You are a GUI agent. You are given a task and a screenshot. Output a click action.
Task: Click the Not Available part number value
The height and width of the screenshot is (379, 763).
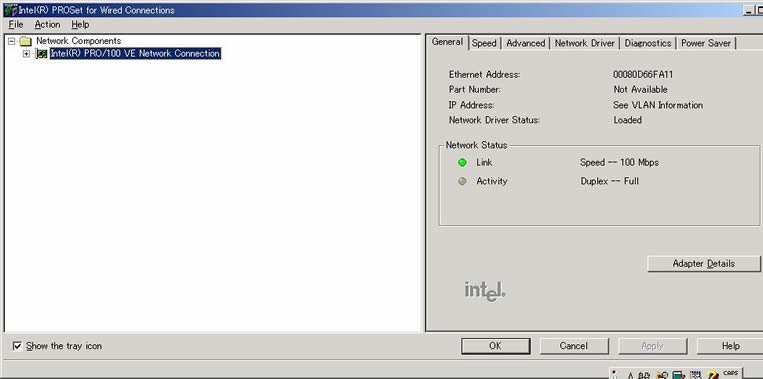pos(640,90)
